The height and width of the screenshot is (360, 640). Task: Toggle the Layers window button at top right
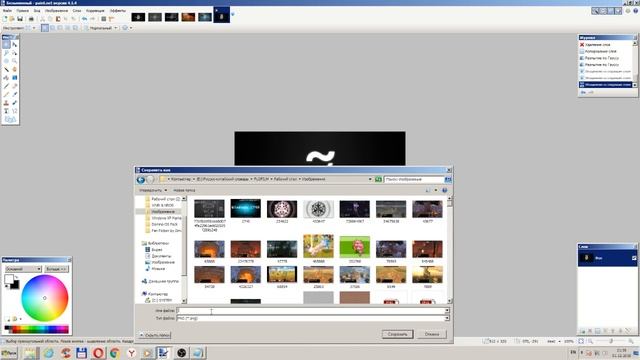click(x=611, y=11)
